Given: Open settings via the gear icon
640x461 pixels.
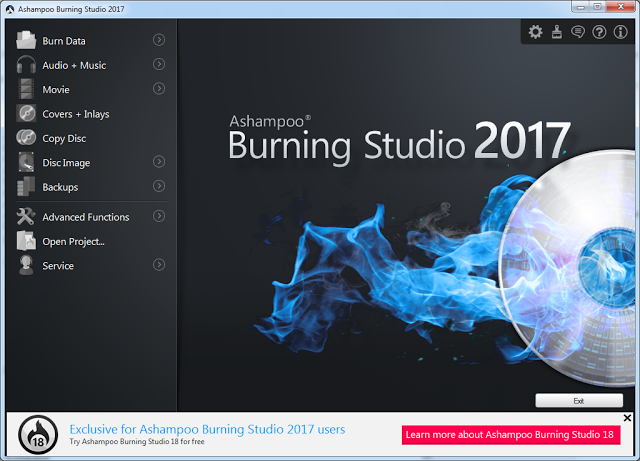Looking at the screenshot, I should (535, 32).
